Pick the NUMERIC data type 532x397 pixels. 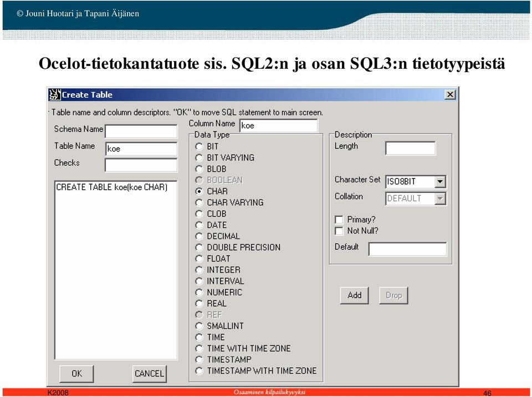pyautogui.click(x=199, y=292)
